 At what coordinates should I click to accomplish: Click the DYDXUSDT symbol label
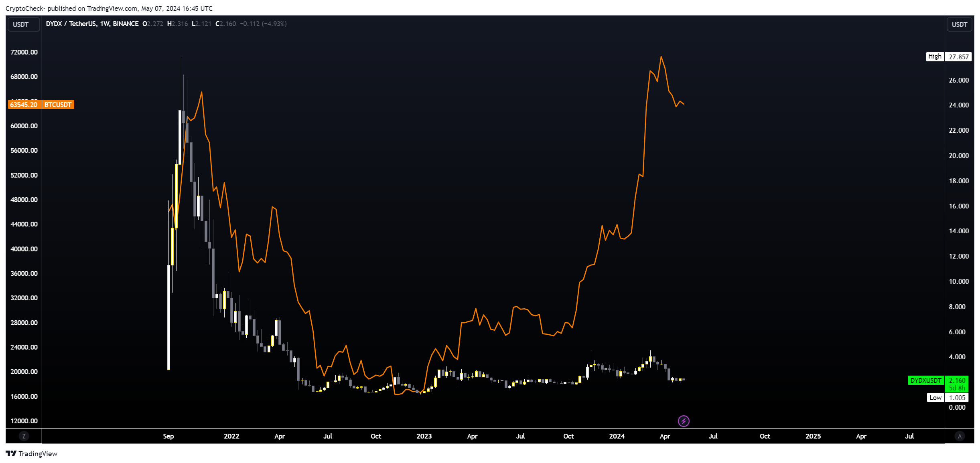(x=926, y=380)
